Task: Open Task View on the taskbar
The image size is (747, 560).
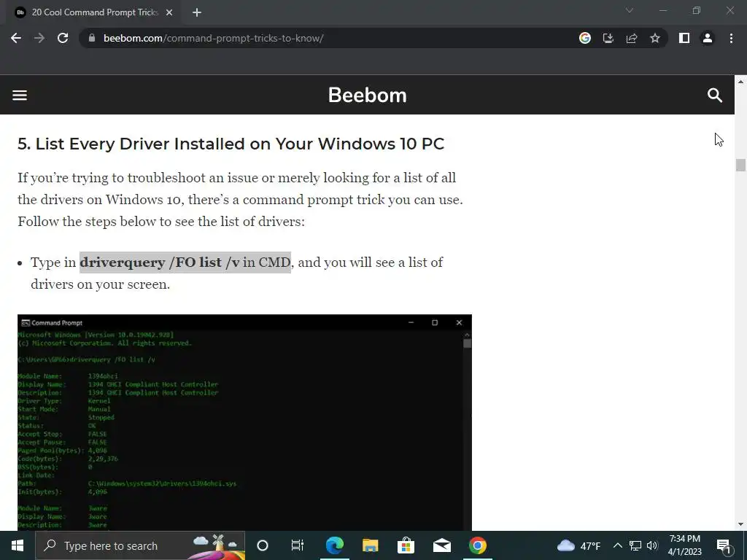Action: click(x=298, y=545)
